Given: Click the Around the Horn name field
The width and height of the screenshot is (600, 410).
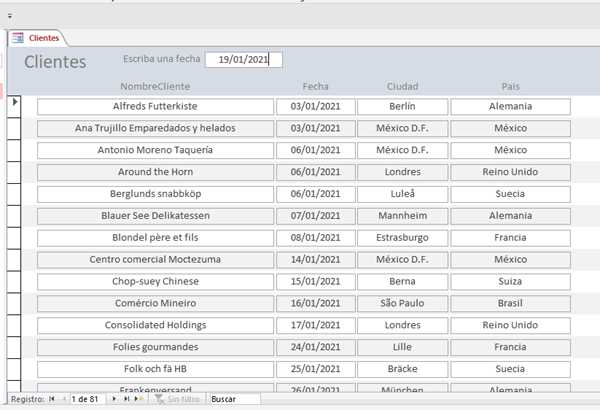Looking at the screenshot, I should (x=155, y=172).
